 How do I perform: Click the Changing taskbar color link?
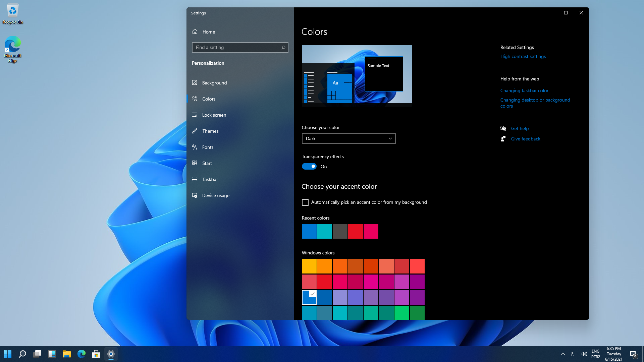(524, 90)
